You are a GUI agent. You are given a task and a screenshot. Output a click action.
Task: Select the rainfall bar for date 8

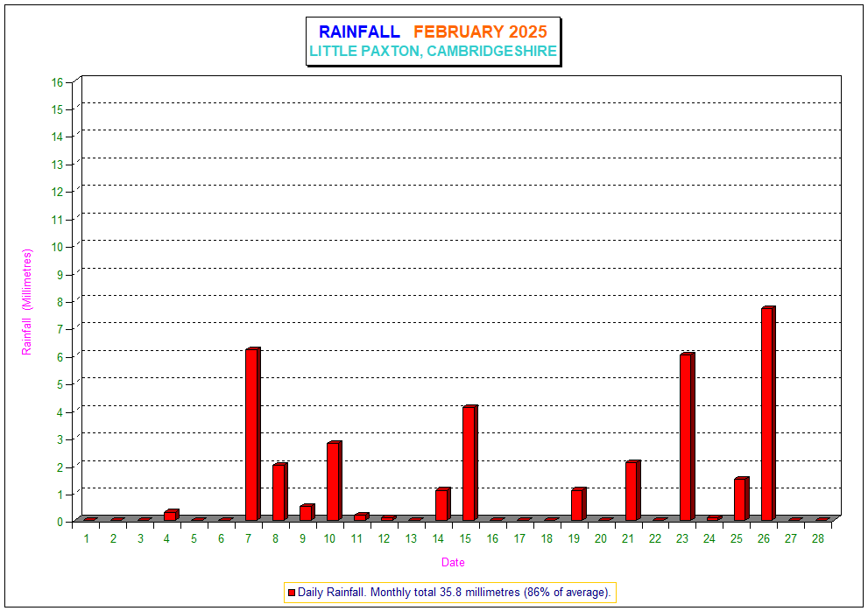point(280,491)
